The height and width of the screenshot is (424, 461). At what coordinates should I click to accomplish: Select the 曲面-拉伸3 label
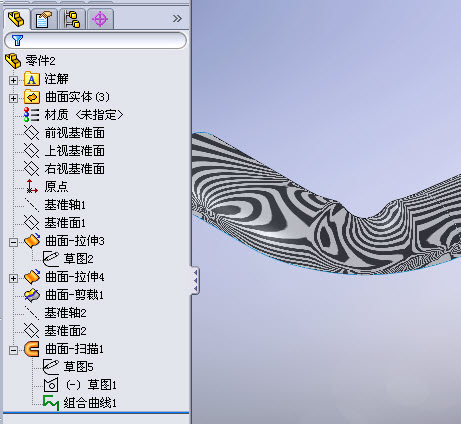click(x=75, y=241)
